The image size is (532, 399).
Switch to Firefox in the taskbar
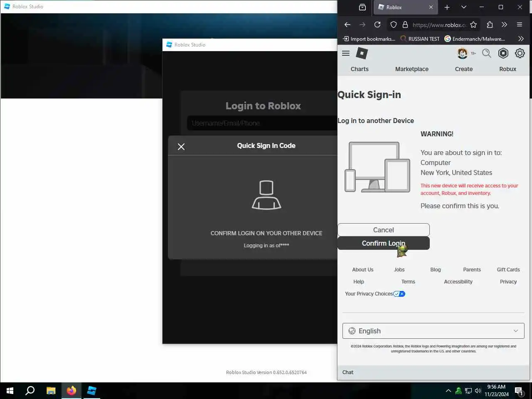tap(71, 391)
